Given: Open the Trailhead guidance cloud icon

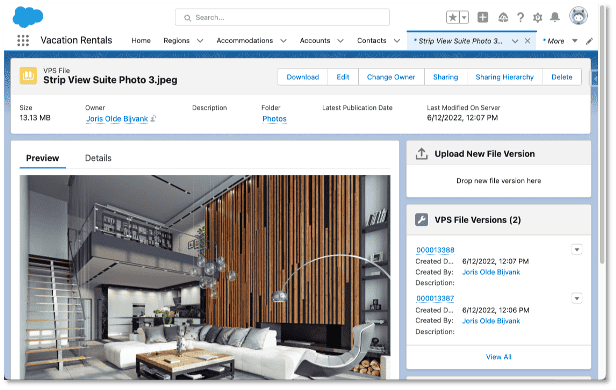Looking at the screenshot, I should [x=503, y=17].
